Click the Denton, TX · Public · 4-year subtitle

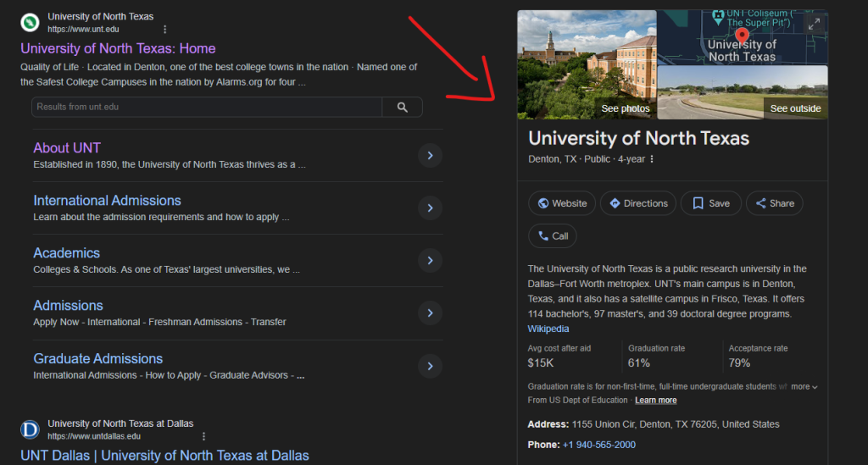[x=587, y=159]
